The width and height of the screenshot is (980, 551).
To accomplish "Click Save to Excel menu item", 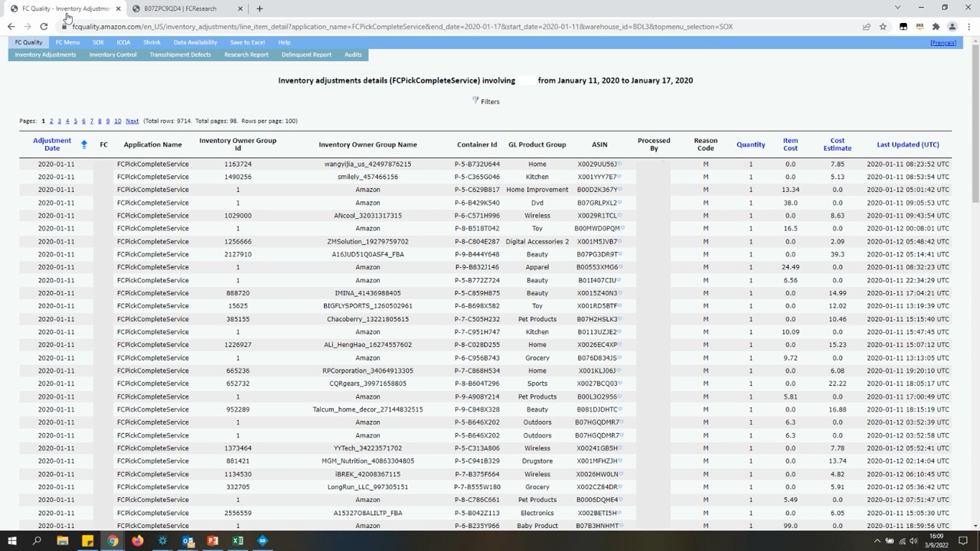I will pyautogui.click(x=247, y=42).
